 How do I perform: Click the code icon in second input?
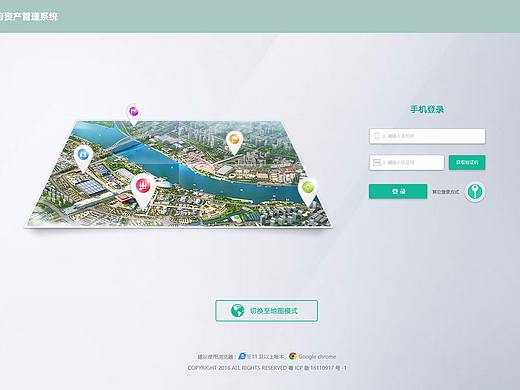(x=377, y=162)
